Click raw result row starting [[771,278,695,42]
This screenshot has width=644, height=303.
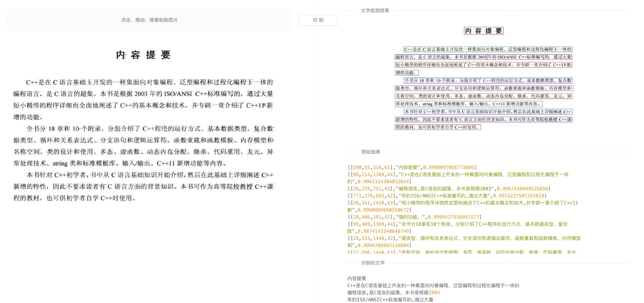click(447, 196)
